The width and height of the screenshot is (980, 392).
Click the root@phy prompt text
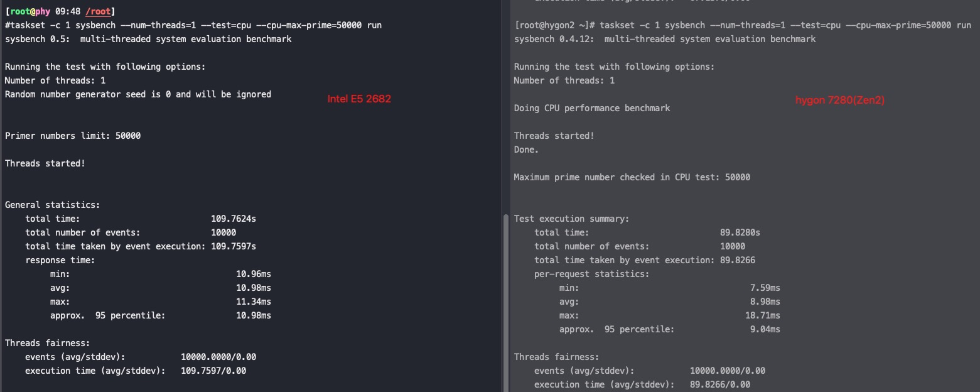(x=30, y=11)
